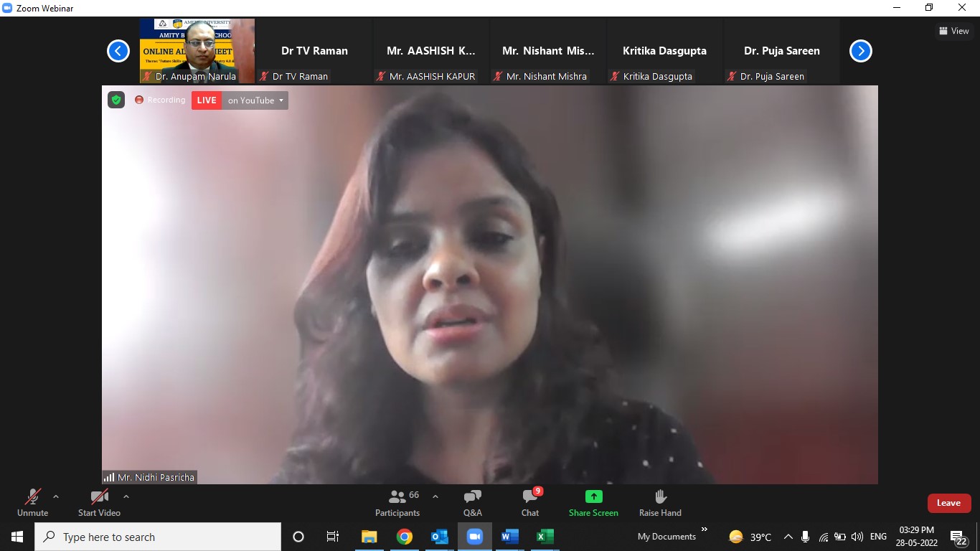Viewport: 980px width, 551px height.
Task: Click the battery power tray icon
Action: point(840,537)
